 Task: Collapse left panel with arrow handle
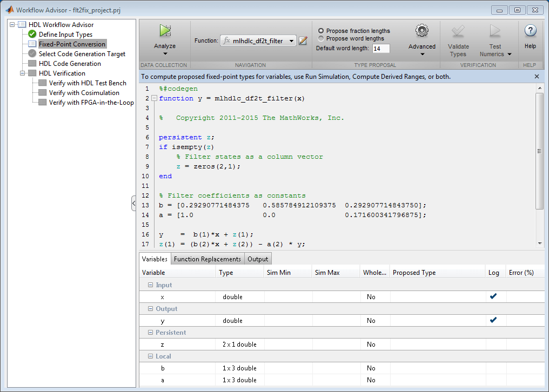pos(133,203)
